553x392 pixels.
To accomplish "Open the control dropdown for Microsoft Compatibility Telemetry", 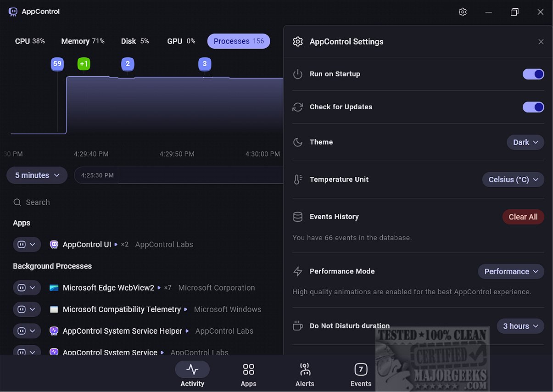I will (27, 309).
